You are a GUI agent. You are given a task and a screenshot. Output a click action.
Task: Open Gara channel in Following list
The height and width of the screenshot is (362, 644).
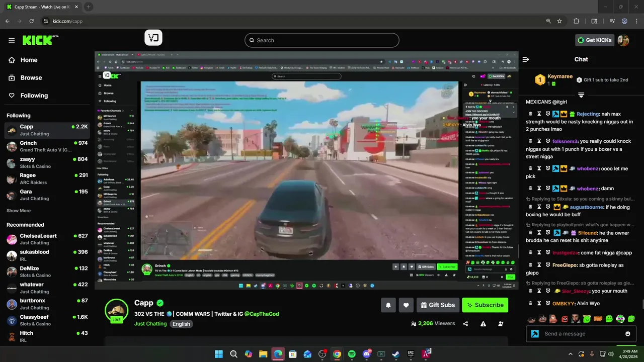click(x=47, y=195)
